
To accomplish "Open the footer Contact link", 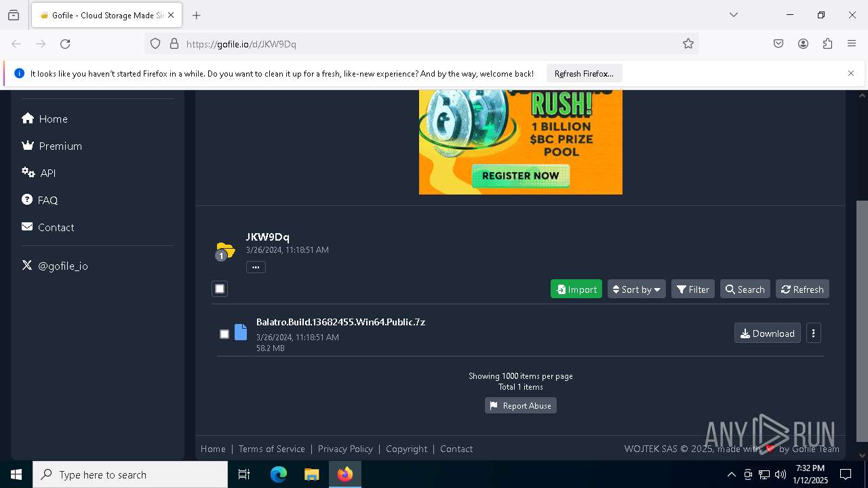I will click(456, 449).
